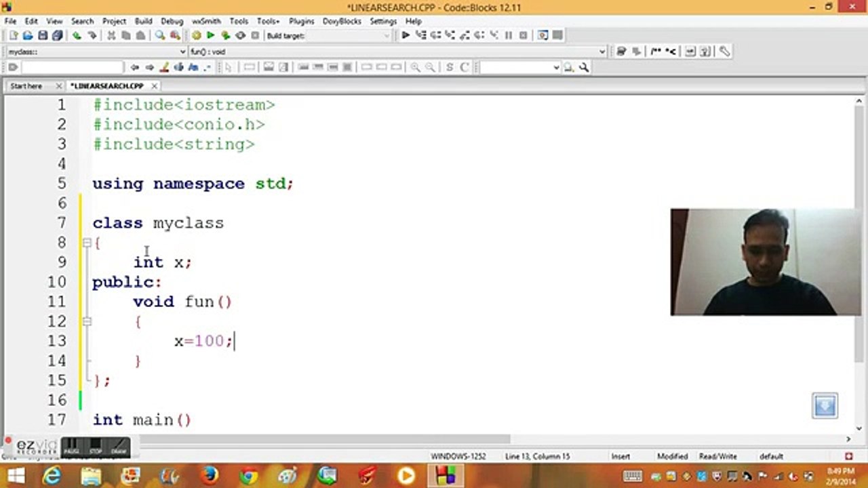Open Internet Explorer from the taskbar
The width and height of the screenshot is (868, 488).
(x=52, y=476)
